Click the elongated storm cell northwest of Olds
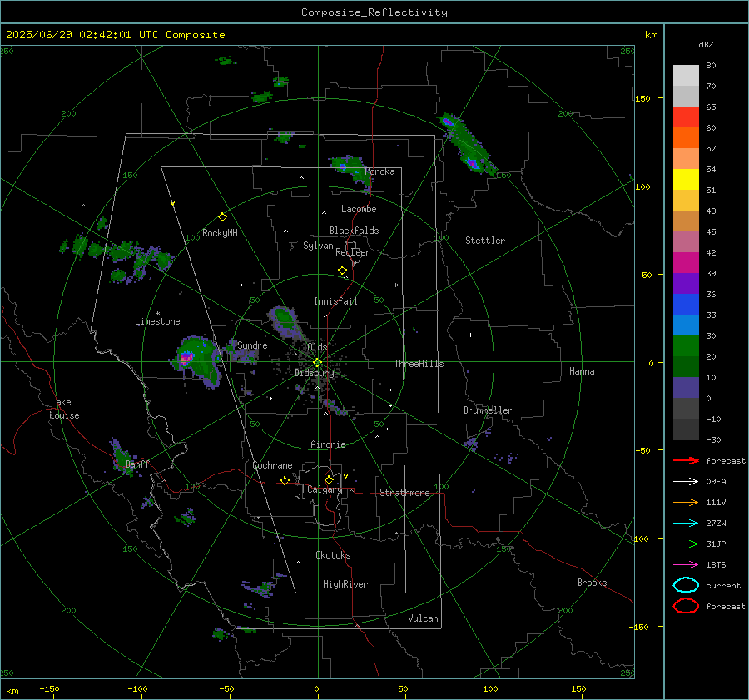 click(x=285, y=321)
